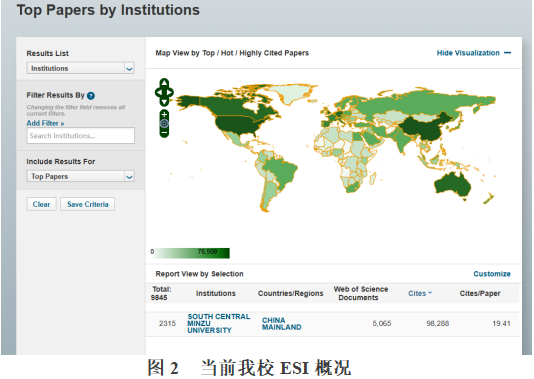This screenshot has width=534, height=379.
Task: Click the Save Criteria button
Action: [x=88, y=204]
